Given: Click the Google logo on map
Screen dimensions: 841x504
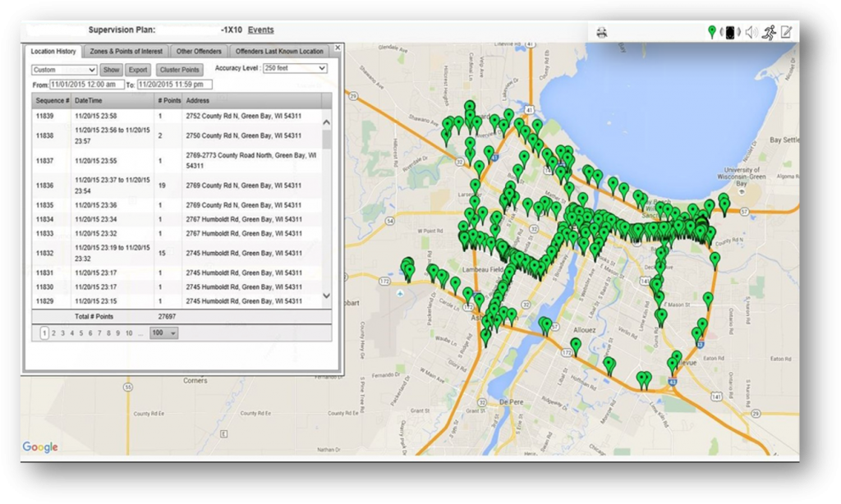Looking at the screenshot, I should pyautogui.click(x=40, y=447).
